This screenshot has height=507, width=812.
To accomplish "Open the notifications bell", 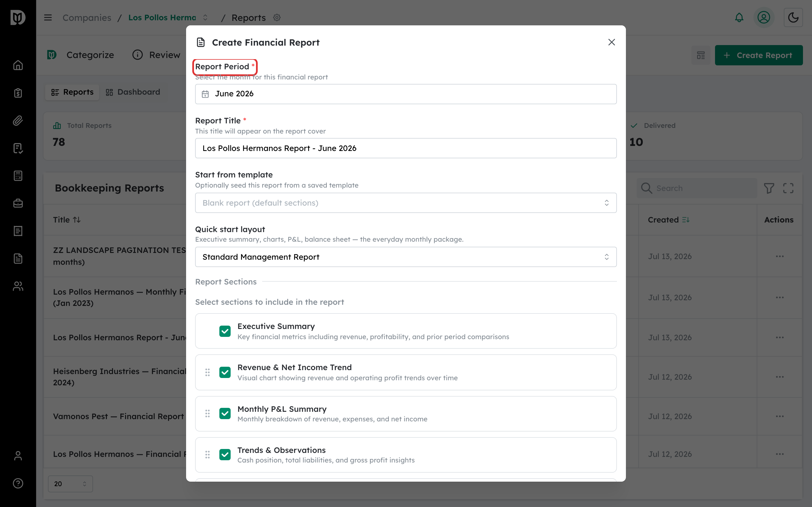I will coord(739,17).
